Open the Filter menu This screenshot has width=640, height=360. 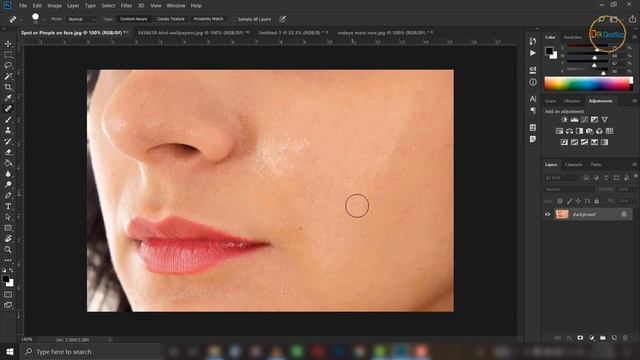click(x=126, y=6)
